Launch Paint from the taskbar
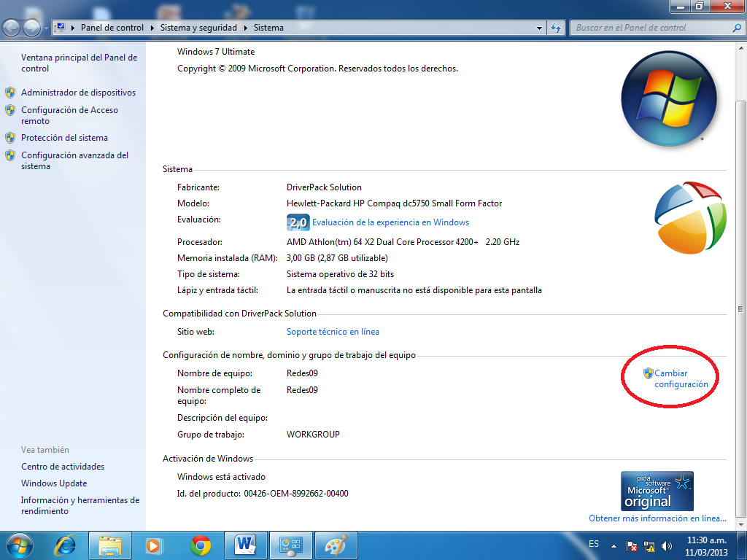This screenshot has height=560, width=747. pyautogui.click(x=336, y=545)
